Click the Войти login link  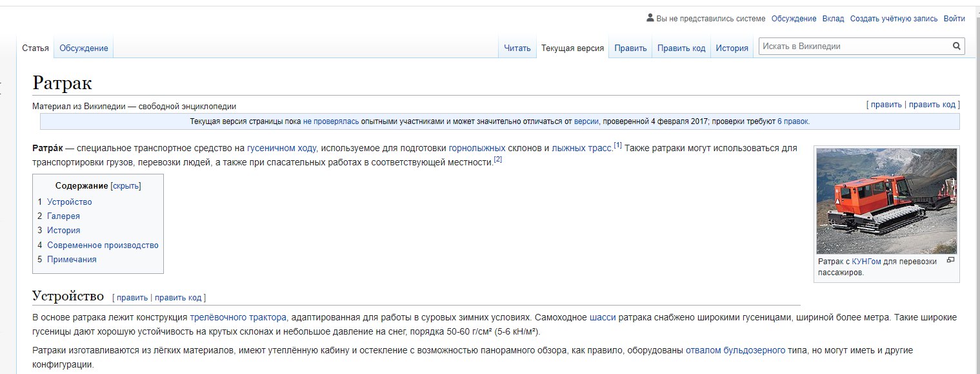coord(954,19)
